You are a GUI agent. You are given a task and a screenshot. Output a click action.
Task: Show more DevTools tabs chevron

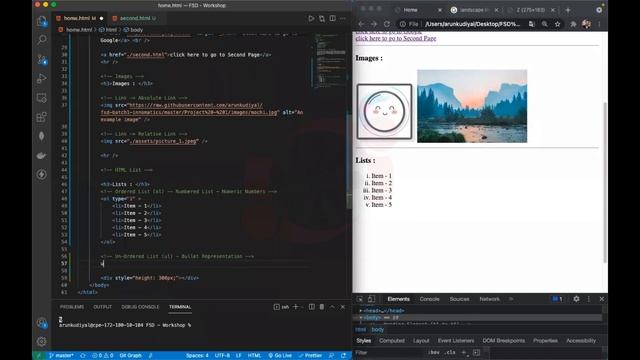coord(511,299)
